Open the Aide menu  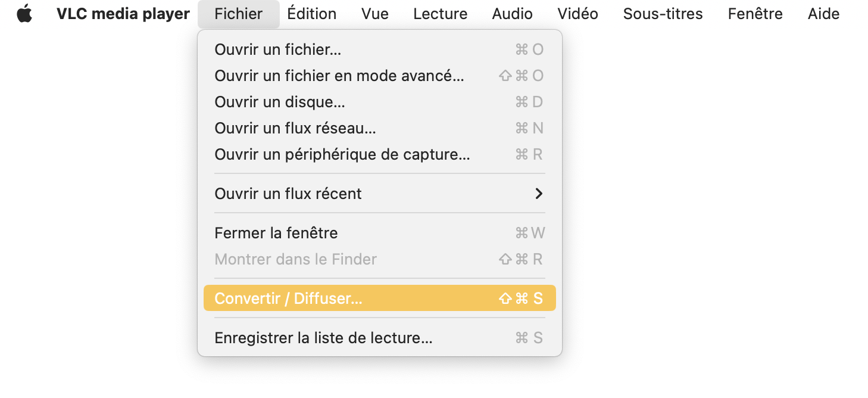(823, 14)
